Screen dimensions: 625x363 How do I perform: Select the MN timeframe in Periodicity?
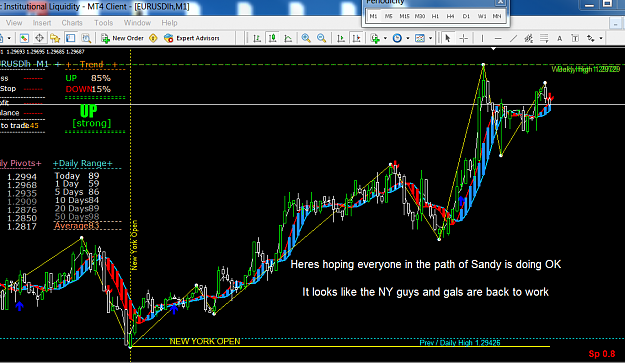497,16
